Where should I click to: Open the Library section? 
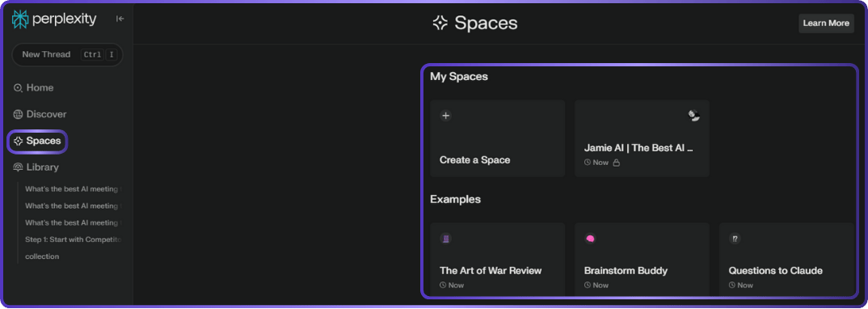pos(36,167)
